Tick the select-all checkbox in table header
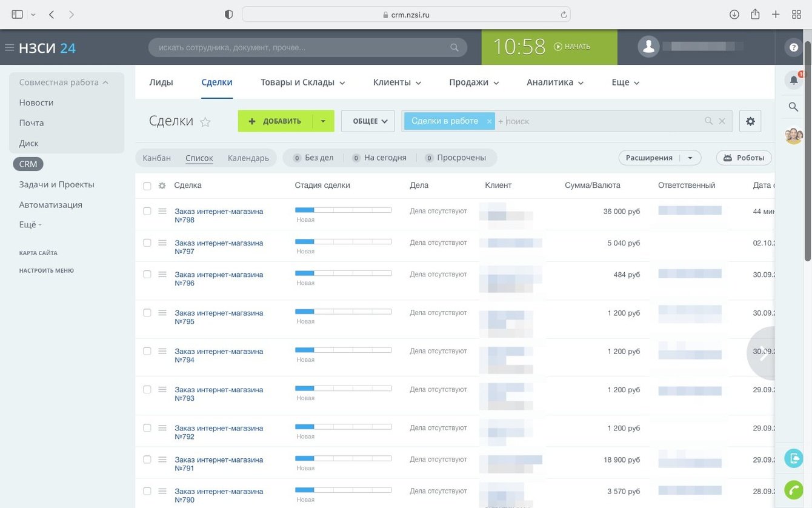812x508 pixels. 147,186
